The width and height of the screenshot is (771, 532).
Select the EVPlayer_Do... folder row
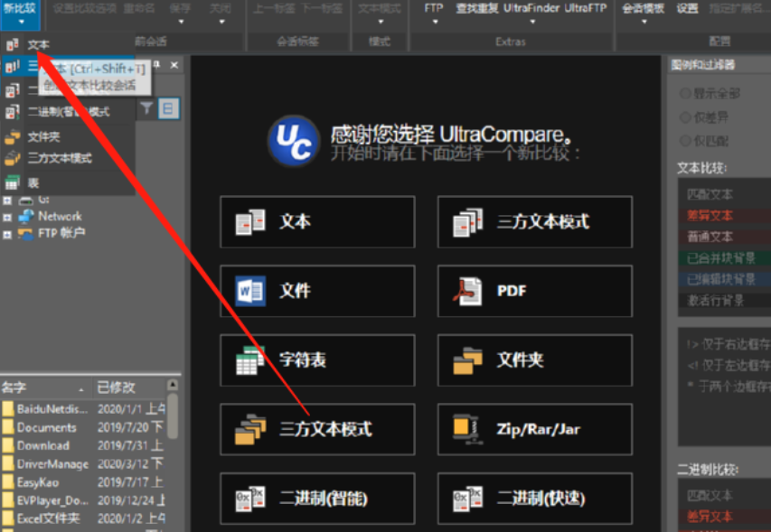pos(83,500)
